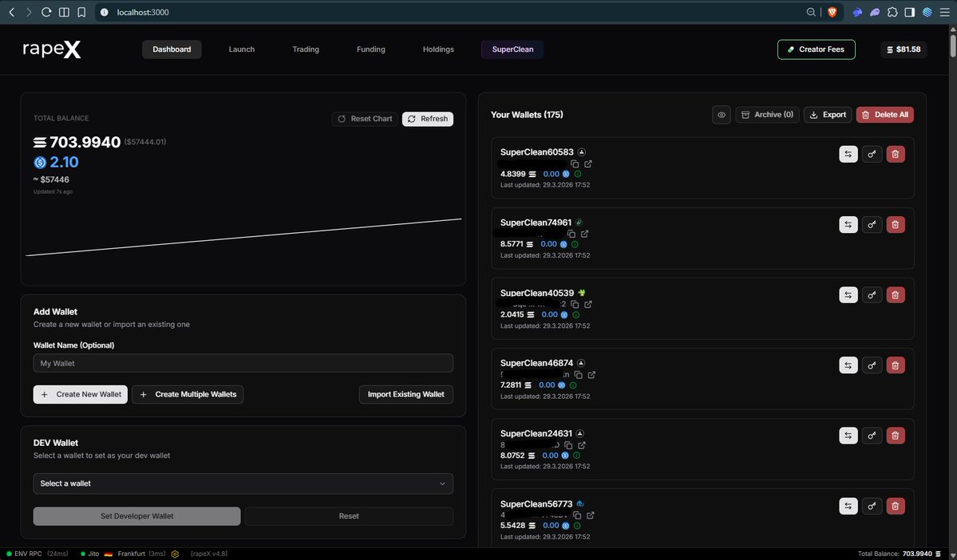Open transfer for wallet SuperClean56773
This screenshot has width=957, height=560.
click(848, 506)
